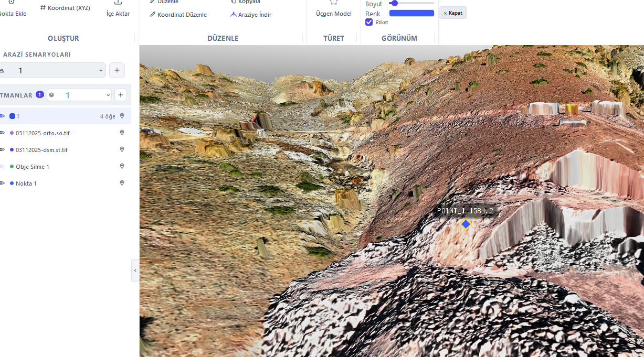Click the blue dot of Nokta 1

(x=12, y=183)
